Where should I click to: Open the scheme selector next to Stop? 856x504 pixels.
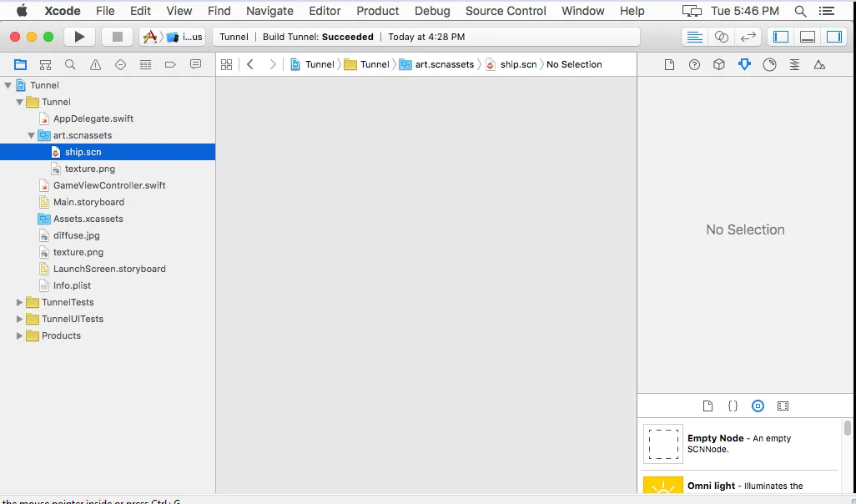172,37
